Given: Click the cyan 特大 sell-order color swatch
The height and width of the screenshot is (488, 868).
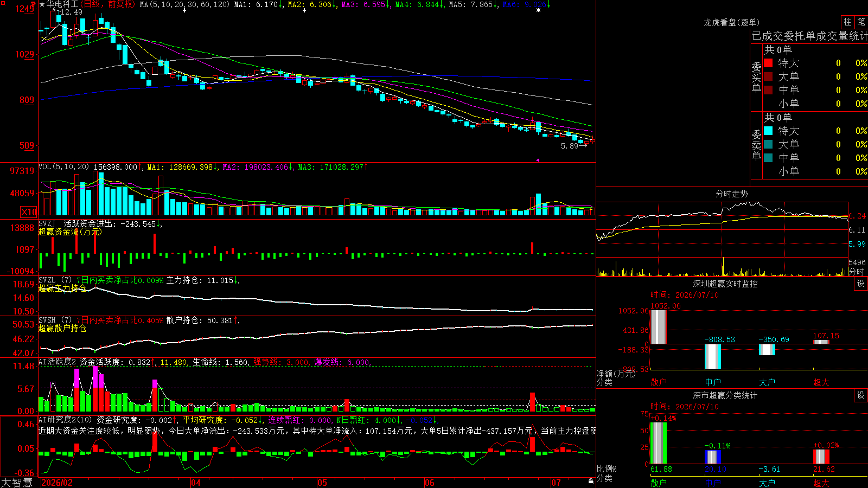Looking at the screenshot, I should (768, 131).
